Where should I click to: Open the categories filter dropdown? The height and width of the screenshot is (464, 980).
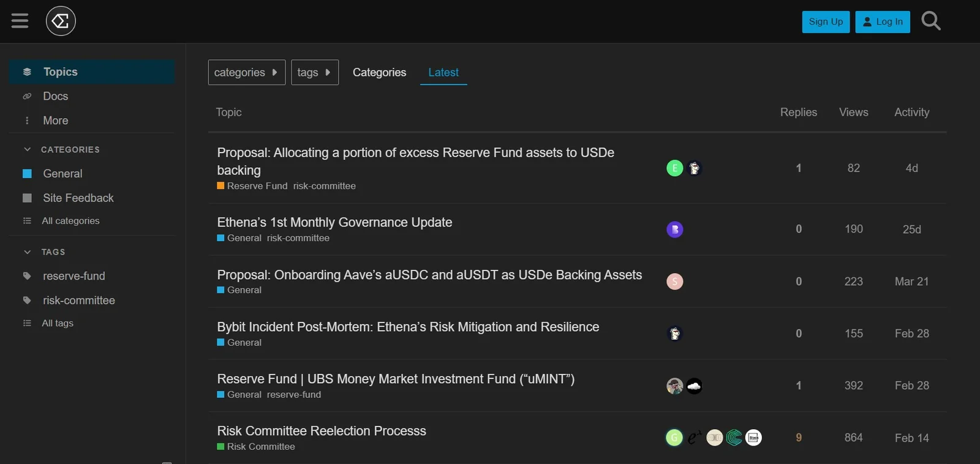(x=247, y=72)
